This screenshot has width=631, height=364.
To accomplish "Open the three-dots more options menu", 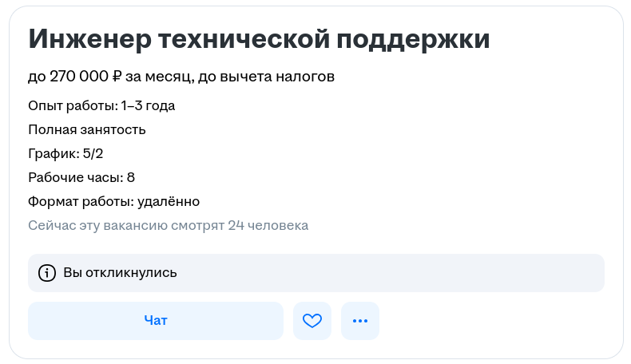I will coord(360,321).
